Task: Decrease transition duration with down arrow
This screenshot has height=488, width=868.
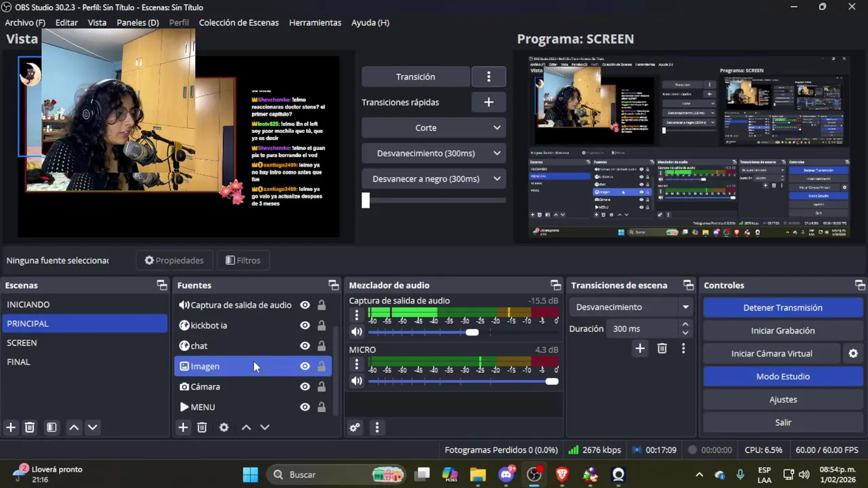Action: click(685, 333)
